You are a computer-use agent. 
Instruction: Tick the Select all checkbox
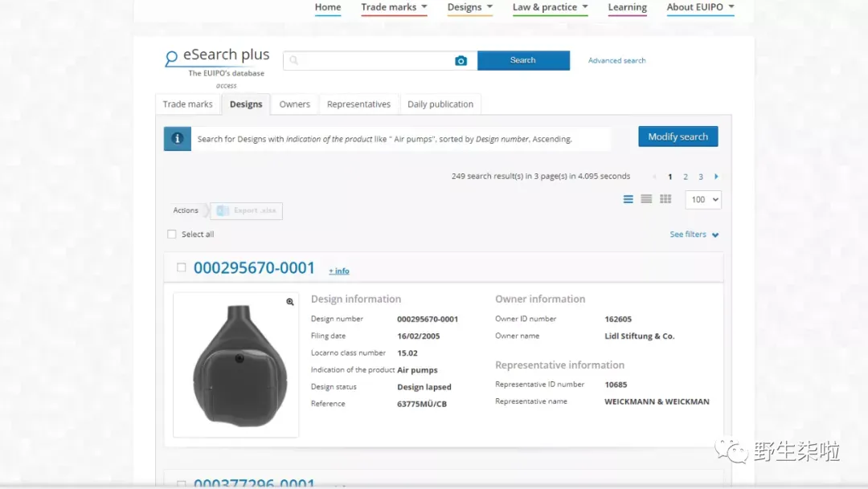[x=172, y=234]
